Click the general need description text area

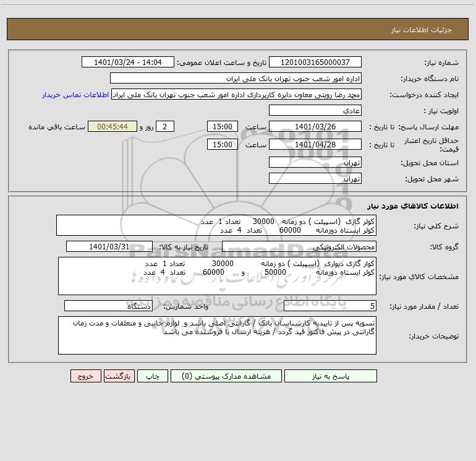pos(216,225)
